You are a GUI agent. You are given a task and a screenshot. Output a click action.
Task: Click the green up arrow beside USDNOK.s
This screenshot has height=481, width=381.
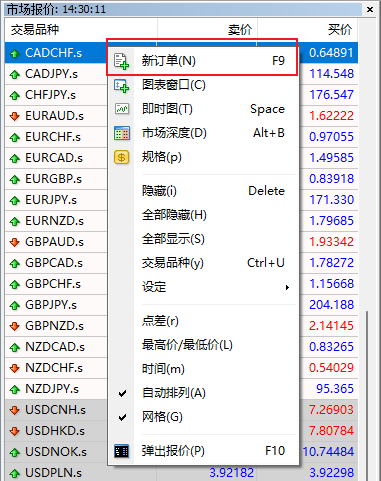tap(15, 452)
